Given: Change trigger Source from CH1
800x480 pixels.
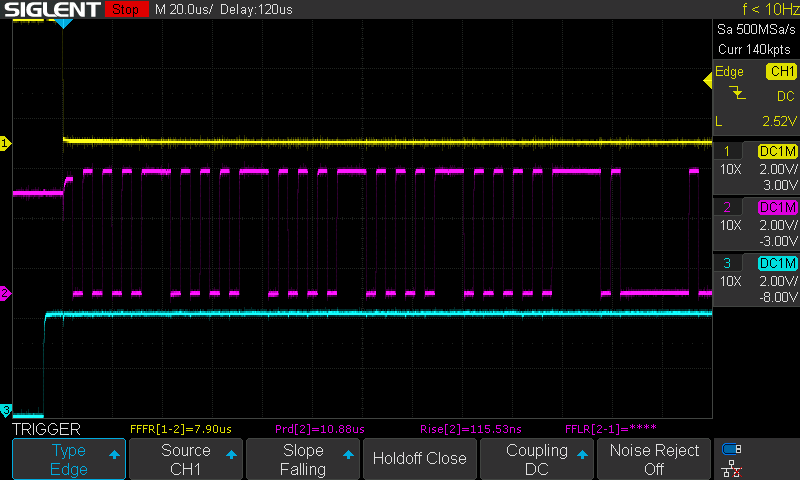Looking at the screenshot, I should point(186,459).
